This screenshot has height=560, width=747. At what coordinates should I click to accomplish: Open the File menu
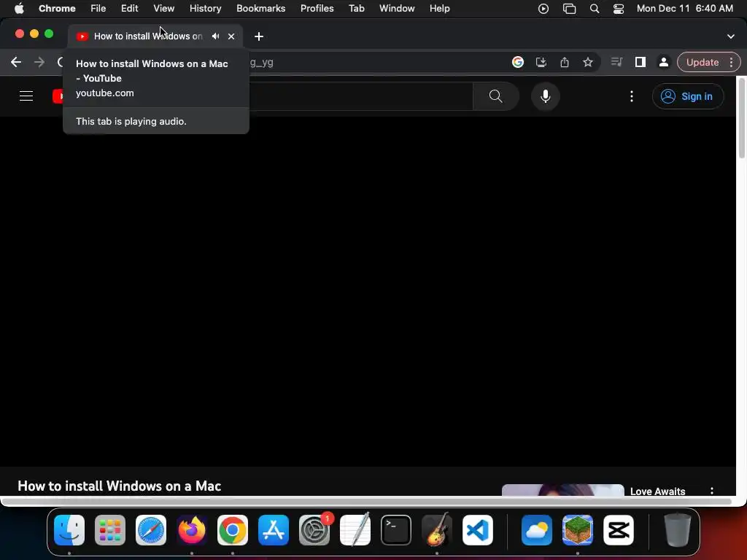coord(98,9)
